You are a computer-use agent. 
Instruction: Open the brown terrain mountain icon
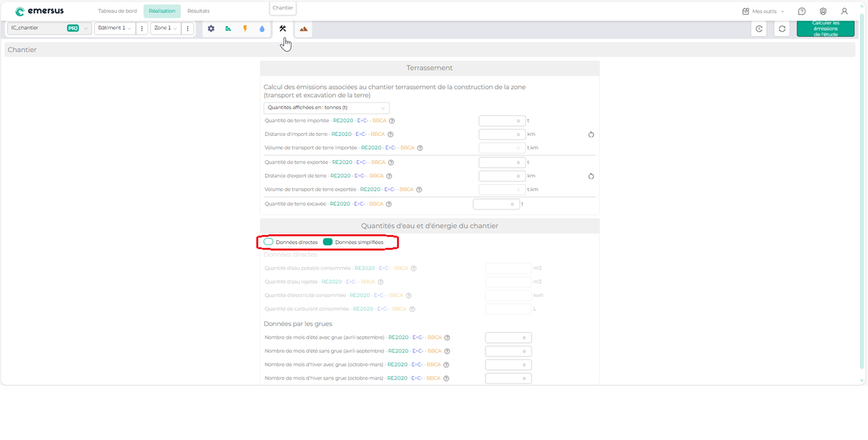click(x=304, y=29)
